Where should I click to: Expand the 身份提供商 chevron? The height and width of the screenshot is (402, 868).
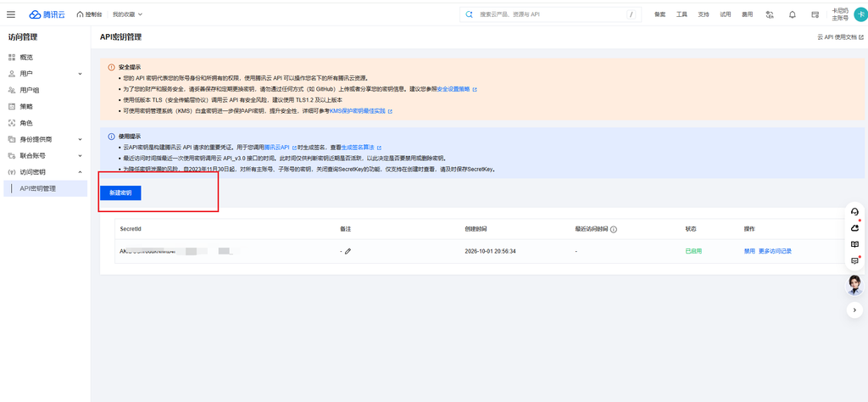[80, 140]
